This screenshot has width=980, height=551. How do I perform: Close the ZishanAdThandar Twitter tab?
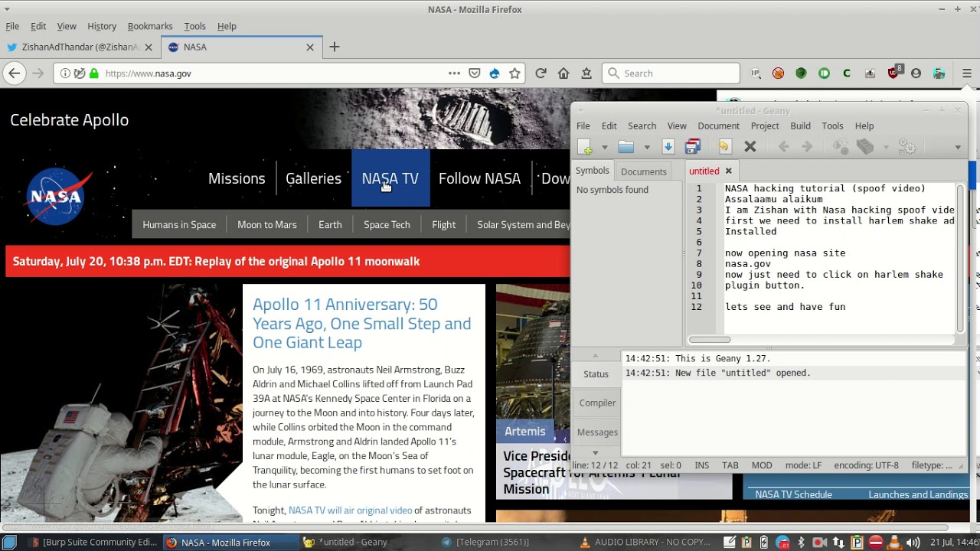click(149, 47)
